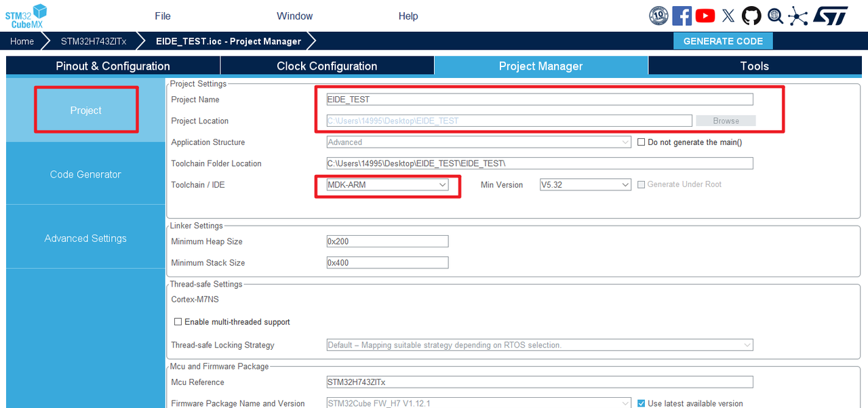Open the File menu
Image resolution: width=868 pixels, height=408 pixels.
point(163,16)
